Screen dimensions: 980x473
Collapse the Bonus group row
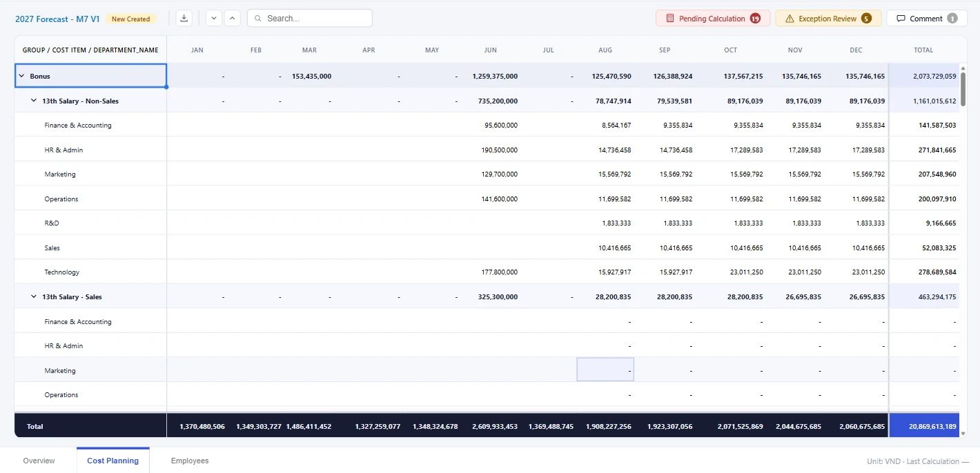[21, 76]
